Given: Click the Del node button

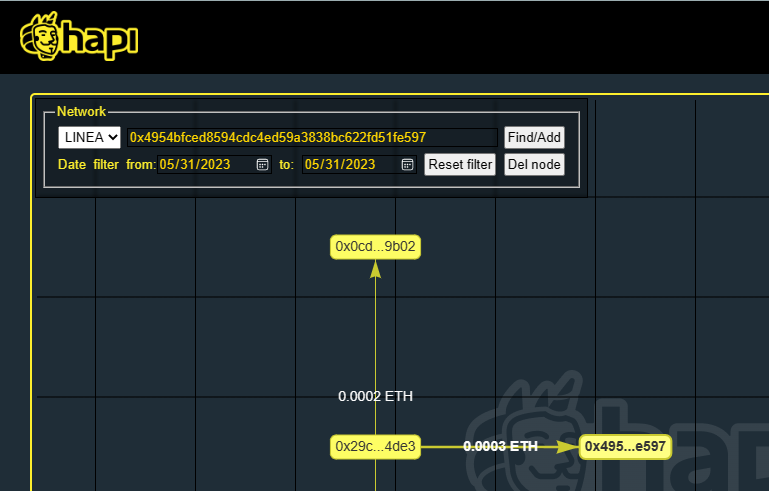Looking at the screenshot, I should 534,164.
